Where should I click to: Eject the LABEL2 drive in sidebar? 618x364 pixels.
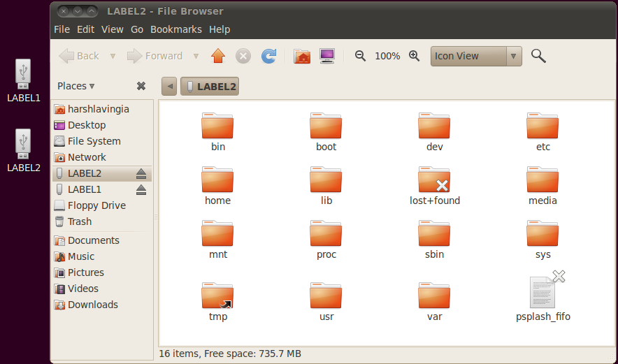tap(141, 173)
